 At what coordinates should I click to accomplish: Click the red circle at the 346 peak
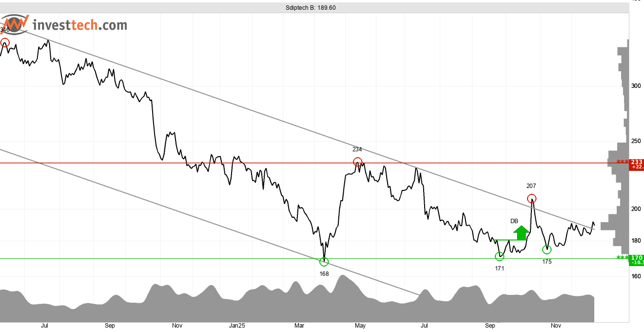click(x=5, y=42)
